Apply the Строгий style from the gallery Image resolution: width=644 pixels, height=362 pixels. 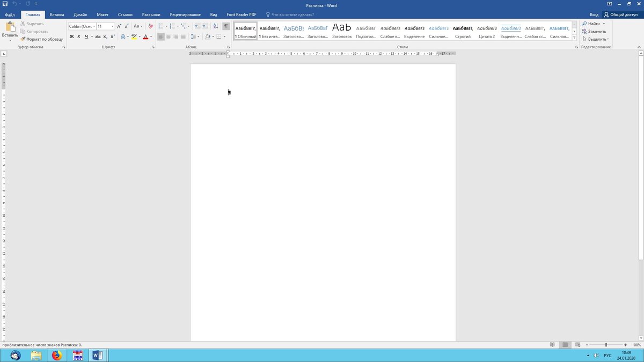click(463, 31)
